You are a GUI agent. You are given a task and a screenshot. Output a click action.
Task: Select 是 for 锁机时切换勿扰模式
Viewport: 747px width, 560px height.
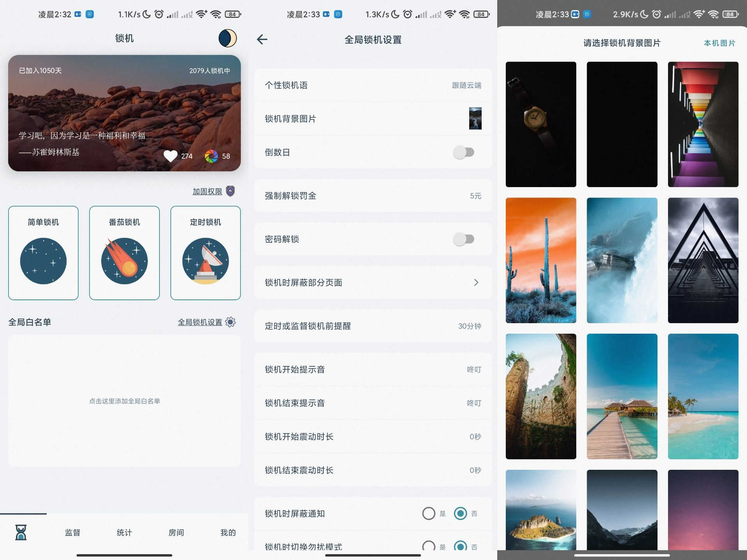pyautogui.click(x=429, y=546)
